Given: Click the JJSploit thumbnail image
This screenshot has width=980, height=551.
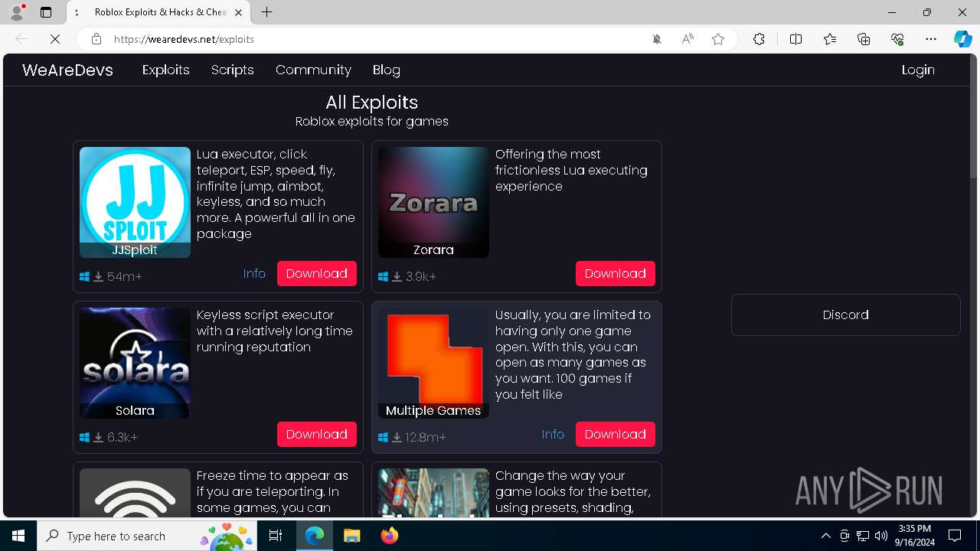Looking at the screenshot, I should pyautogui.click(x=135, y=202).
